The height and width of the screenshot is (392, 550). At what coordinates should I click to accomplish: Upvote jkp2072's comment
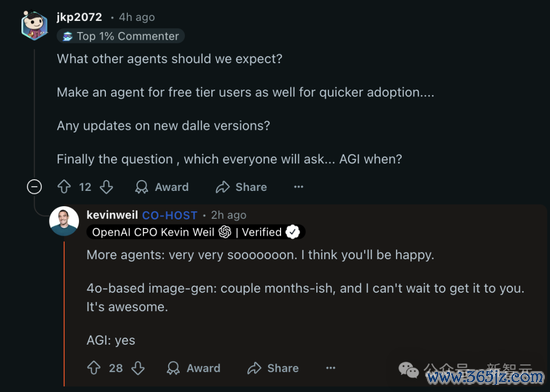click(x=64, y=187)
